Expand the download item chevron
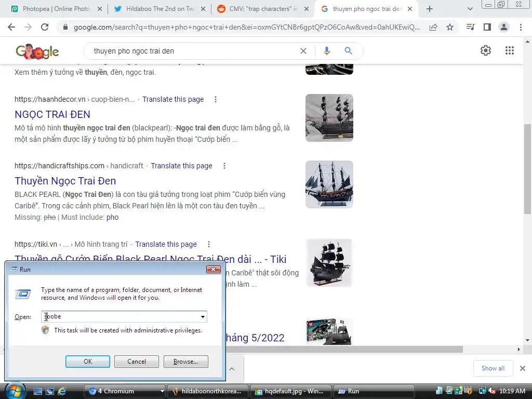Image resolution: width=532 pixels, height=399 pixels. click(232, 369)
